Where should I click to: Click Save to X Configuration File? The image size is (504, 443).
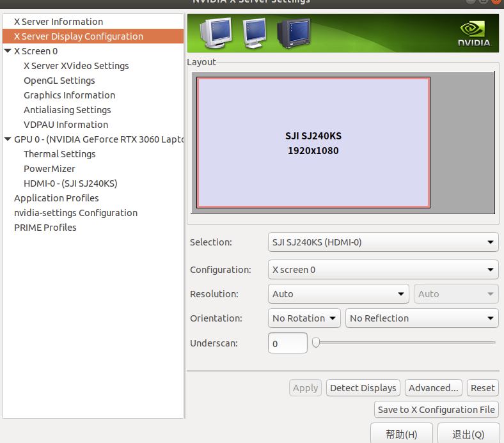436,410
